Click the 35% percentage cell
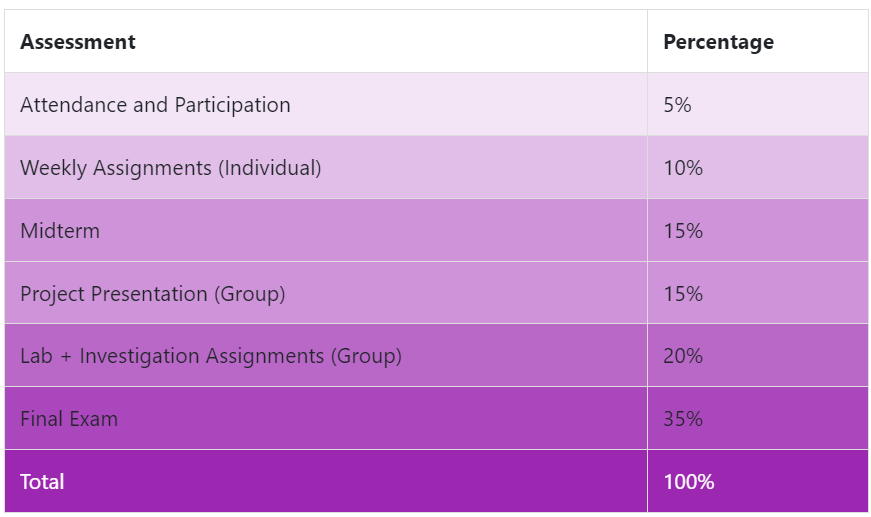This screenshot has width=871, height=517. point(683,419)
